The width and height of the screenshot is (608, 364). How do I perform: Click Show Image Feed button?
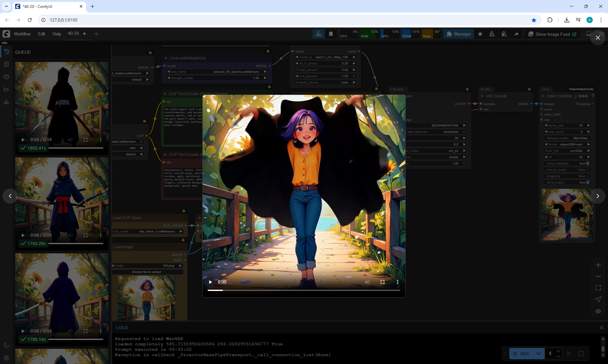(x=552, y=34)
